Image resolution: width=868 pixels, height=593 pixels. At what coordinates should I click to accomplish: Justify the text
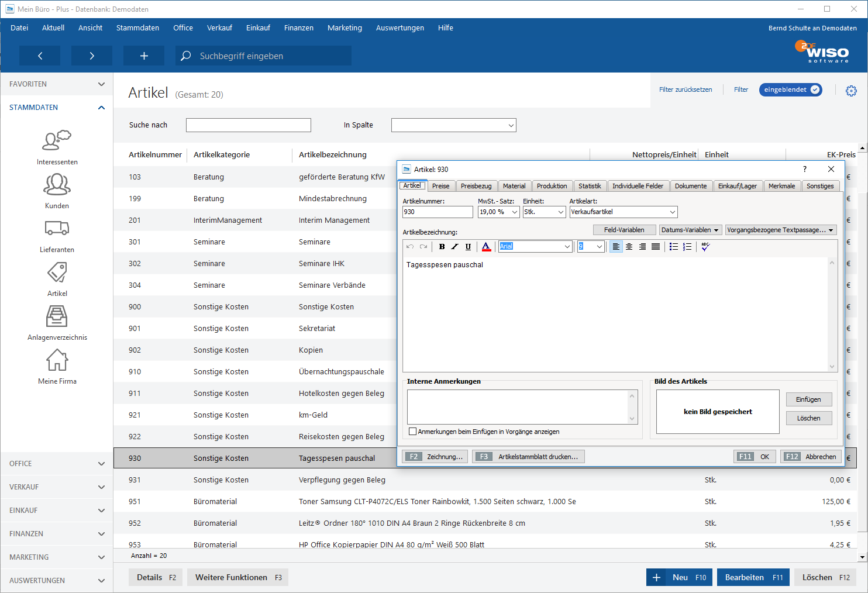click(656, 247)
